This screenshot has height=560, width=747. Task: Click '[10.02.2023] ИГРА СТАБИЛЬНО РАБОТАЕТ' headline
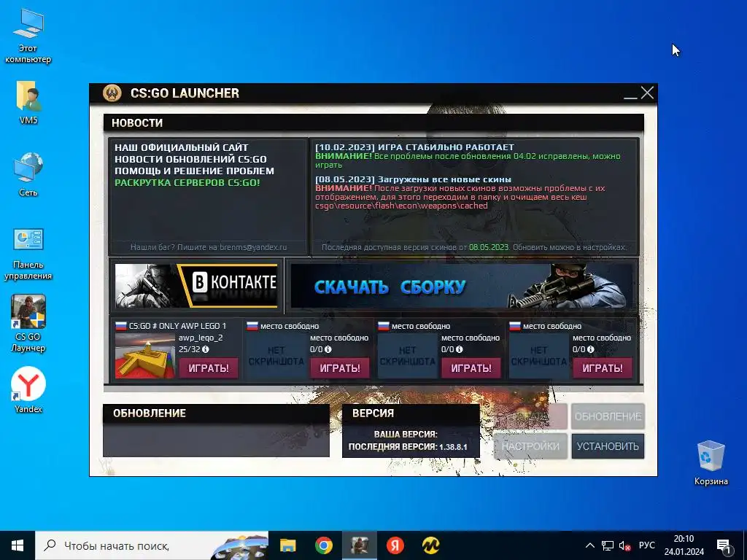[x=414, y=147]
